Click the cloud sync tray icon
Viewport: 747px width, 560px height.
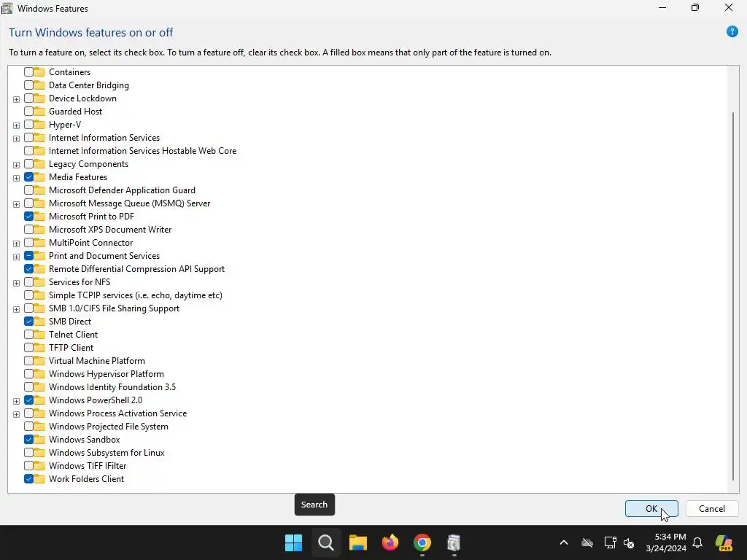pos(587,542)
